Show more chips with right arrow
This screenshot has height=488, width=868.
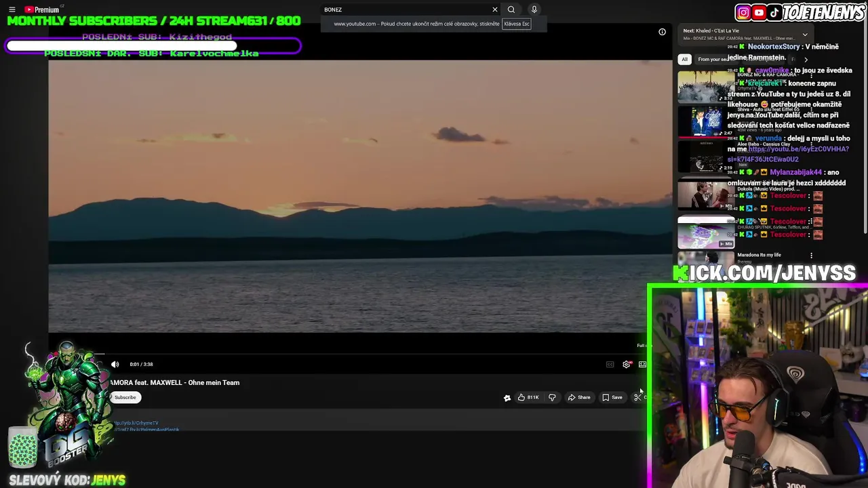(x=806, y=59)
